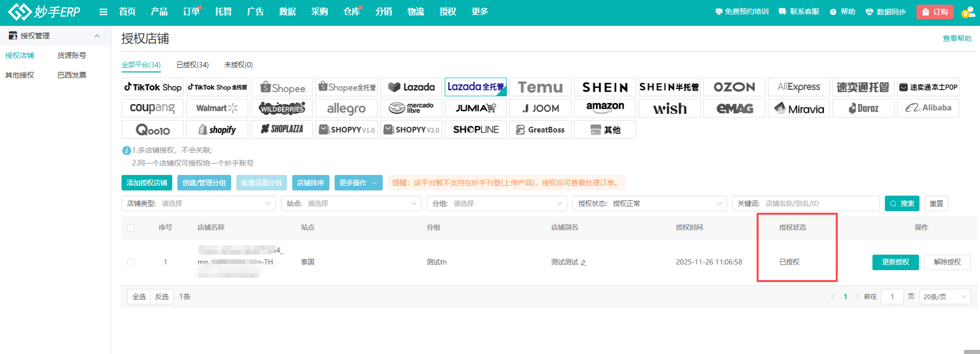Screen dimensions: 980x354
Task: Select the Shopify platform logo
Action: 217,129
